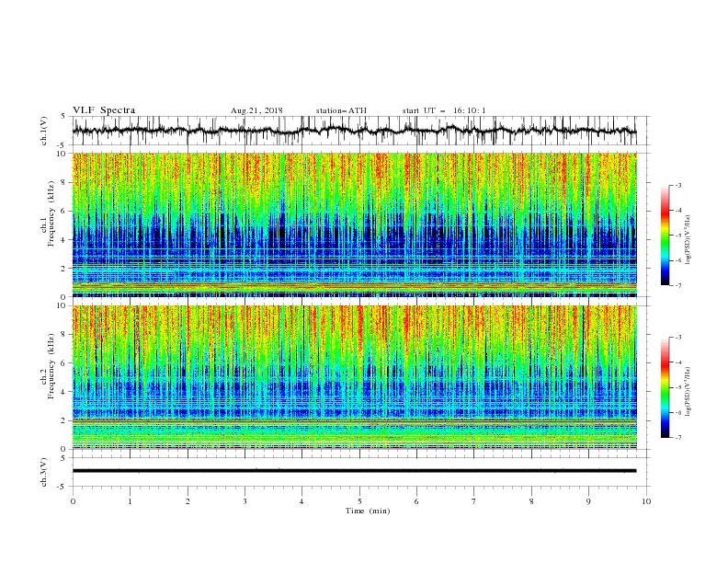
Task: Click time axis tick label "9"
Action: coord(588,501)
